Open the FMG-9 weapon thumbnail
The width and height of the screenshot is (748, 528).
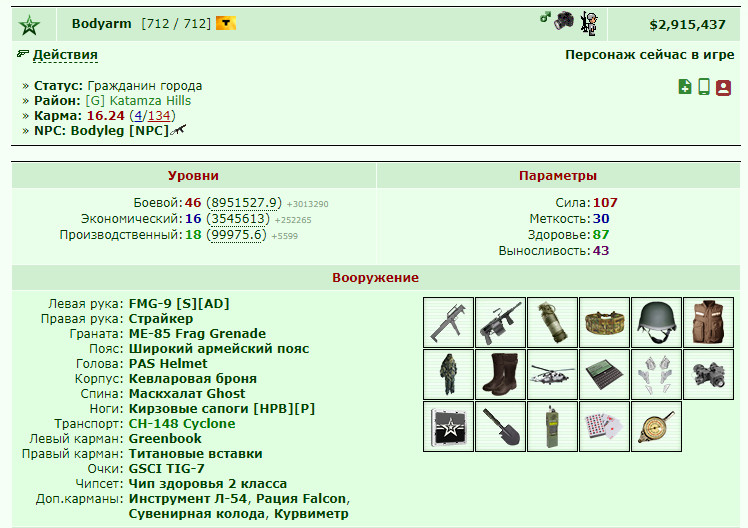448,322
